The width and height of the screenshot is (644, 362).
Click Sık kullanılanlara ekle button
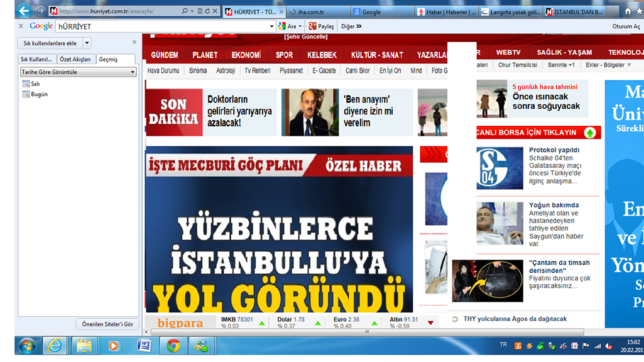[x=50, y=43]
